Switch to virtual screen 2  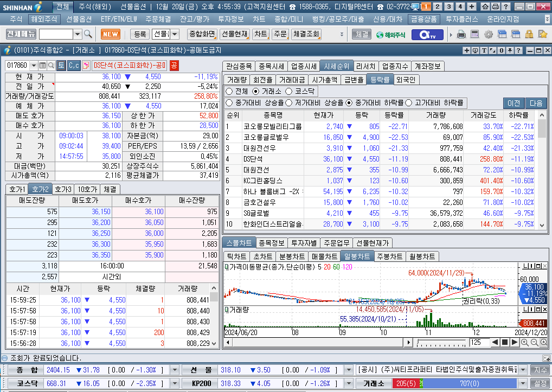(x=437, y=7)
